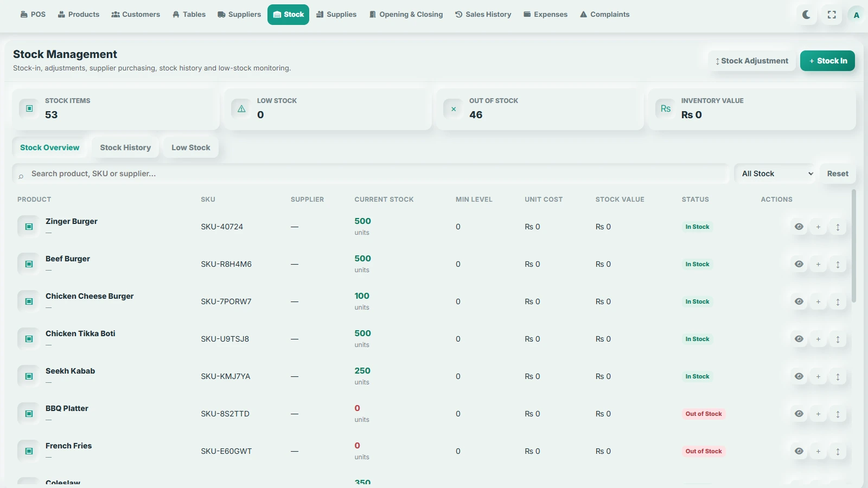Open the user avatar A menu
Image resolution: width=868 pixels, height=488 pixels.
pos(857,15)
